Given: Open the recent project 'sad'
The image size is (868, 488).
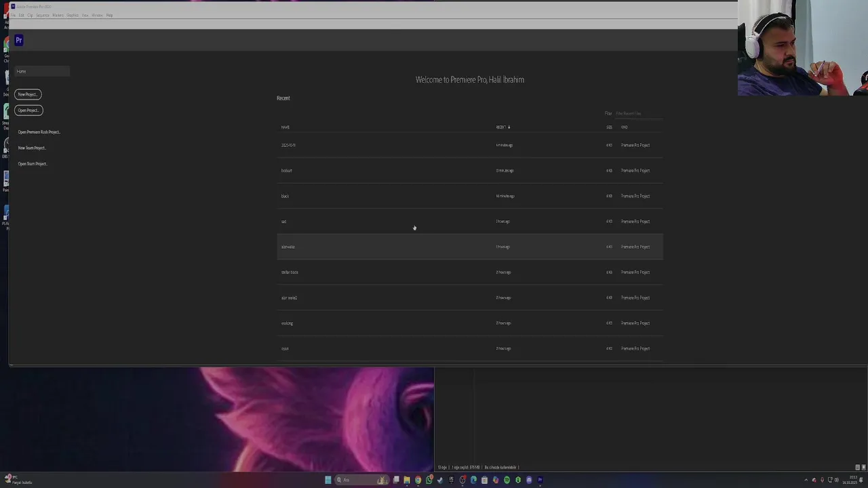Looking at the screenshot, I should pyautogui.click(x=470, y=222).
